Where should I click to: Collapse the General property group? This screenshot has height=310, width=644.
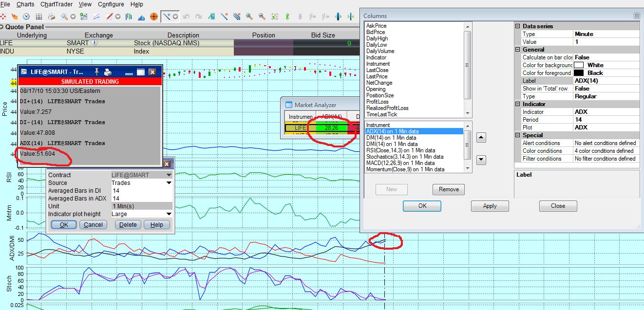[x=518, y=50]
